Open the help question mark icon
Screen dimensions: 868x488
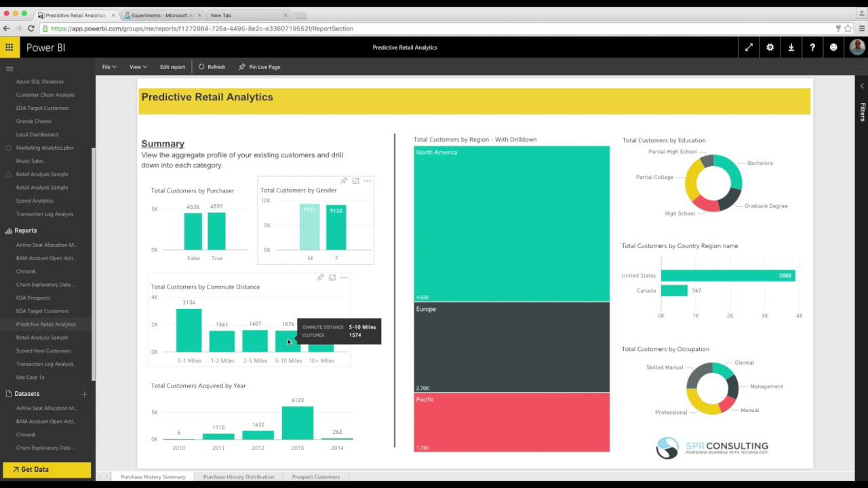coord(812,47)
